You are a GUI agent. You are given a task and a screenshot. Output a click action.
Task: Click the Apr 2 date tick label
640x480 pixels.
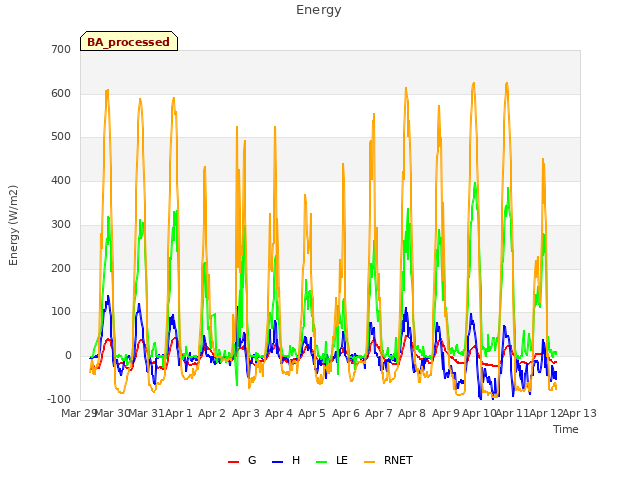click(212, 413)
